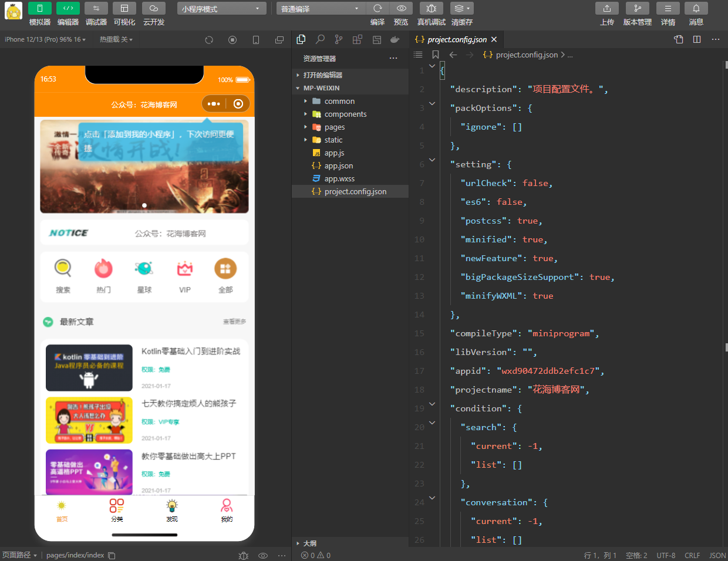This screenshot has height=561, width=728.
Task: Refresh the simulator
Action: pos(209,40)
